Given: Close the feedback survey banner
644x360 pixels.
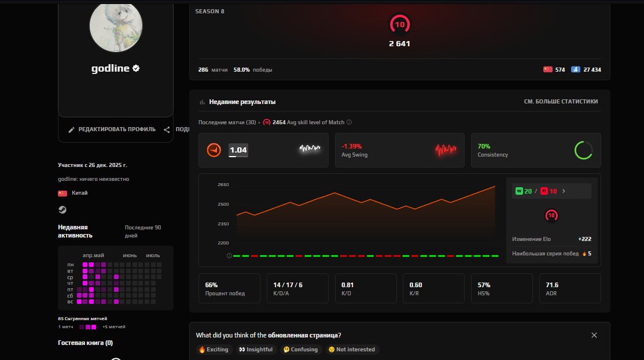Looking at the screenshot, I should point(594,335).
